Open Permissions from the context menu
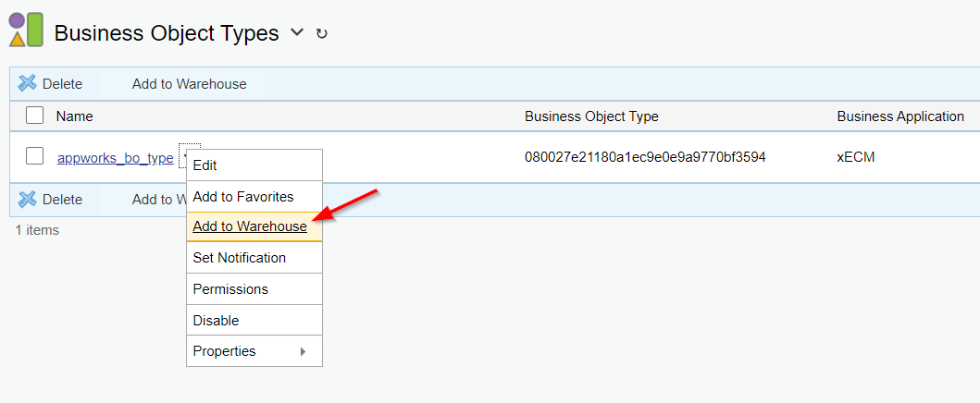980x403 pixels. pos(230,289)
